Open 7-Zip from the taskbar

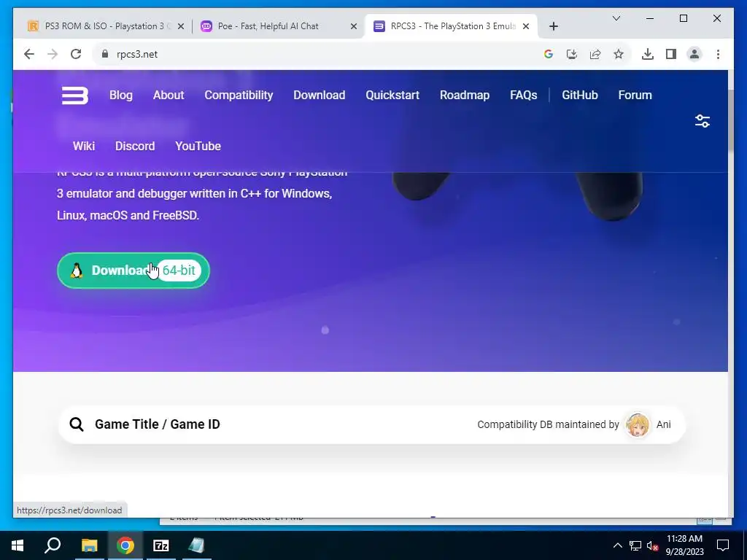161,545
